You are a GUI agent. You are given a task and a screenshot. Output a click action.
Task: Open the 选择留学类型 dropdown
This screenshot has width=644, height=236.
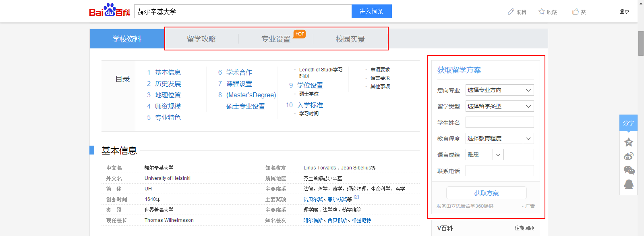pos(500,106)
